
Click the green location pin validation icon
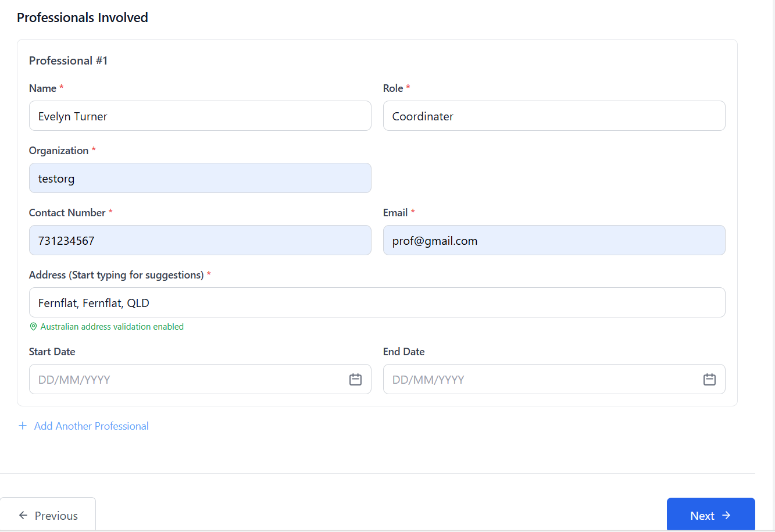tap(33, 326)
